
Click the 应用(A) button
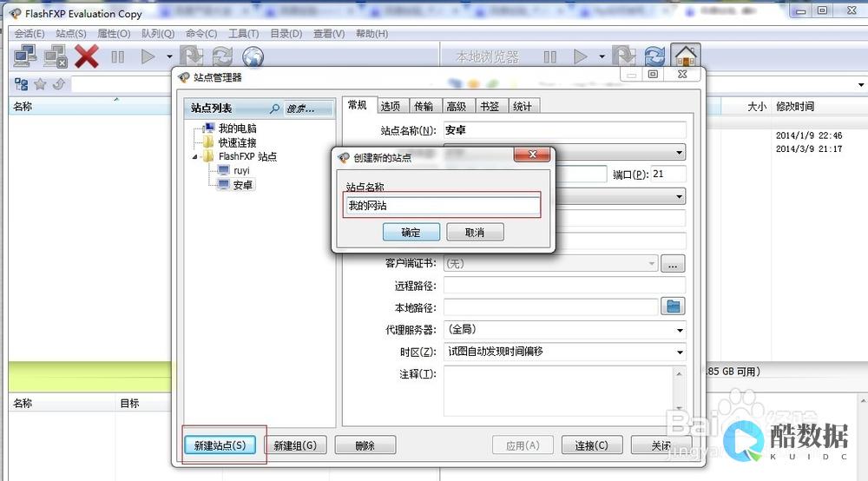(523, 445)
